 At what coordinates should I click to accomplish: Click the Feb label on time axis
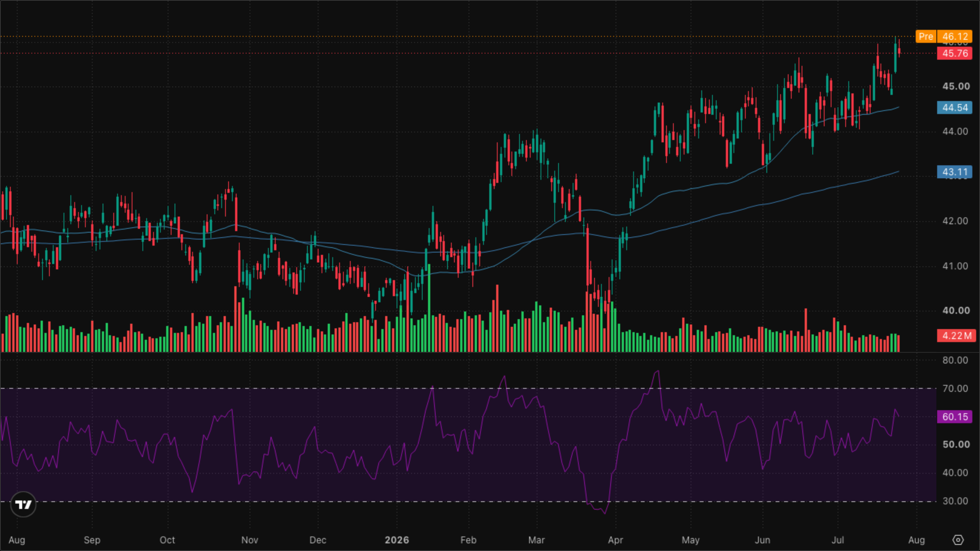[468, 540]
